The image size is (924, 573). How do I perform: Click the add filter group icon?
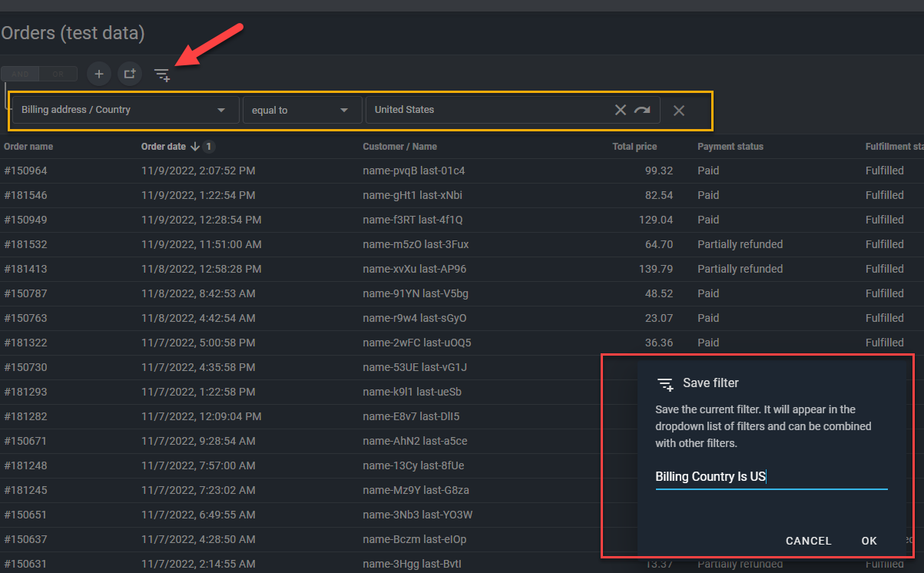130,74
